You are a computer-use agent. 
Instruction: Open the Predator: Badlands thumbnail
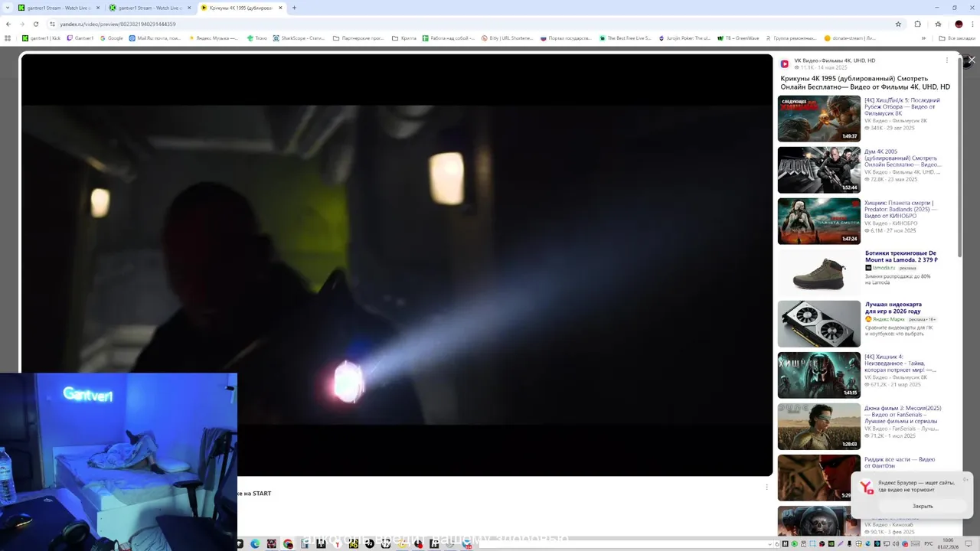[x=819, y=221]
